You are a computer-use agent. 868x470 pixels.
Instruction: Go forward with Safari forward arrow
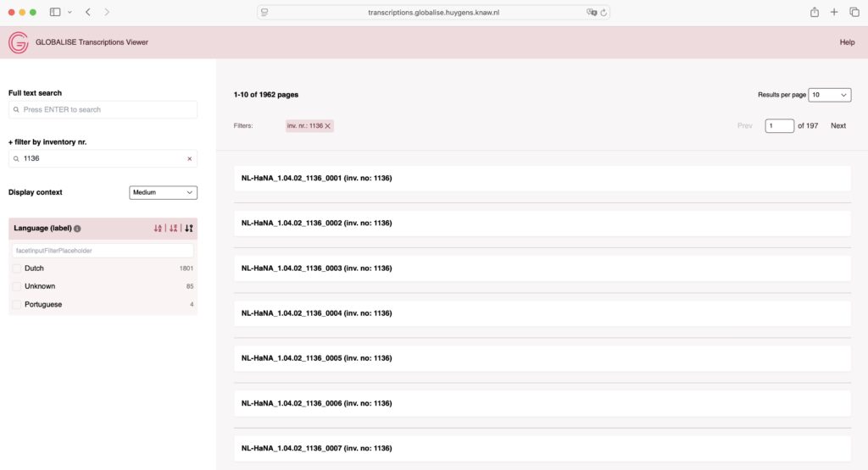tap(107, 12)
